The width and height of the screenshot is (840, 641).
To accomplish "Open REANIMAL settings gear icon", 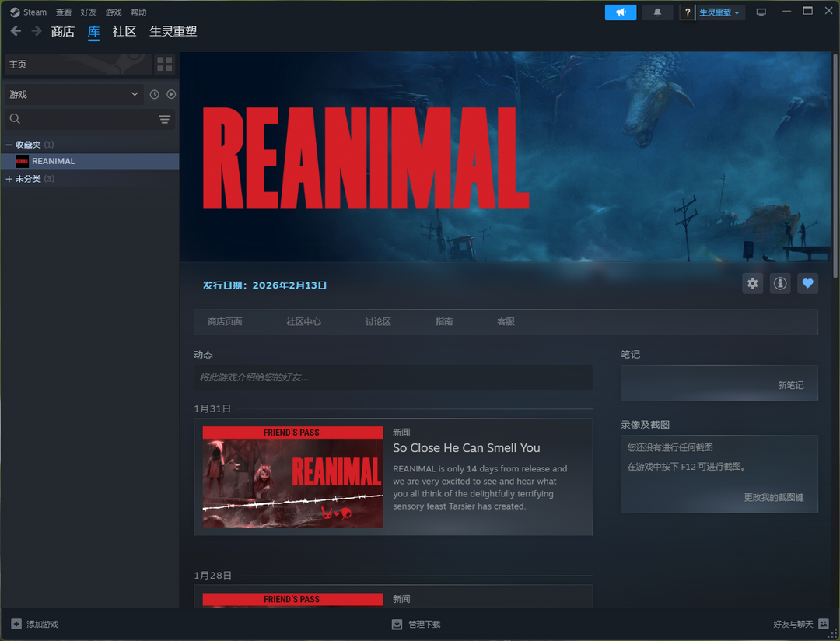I will pos(752,284).
